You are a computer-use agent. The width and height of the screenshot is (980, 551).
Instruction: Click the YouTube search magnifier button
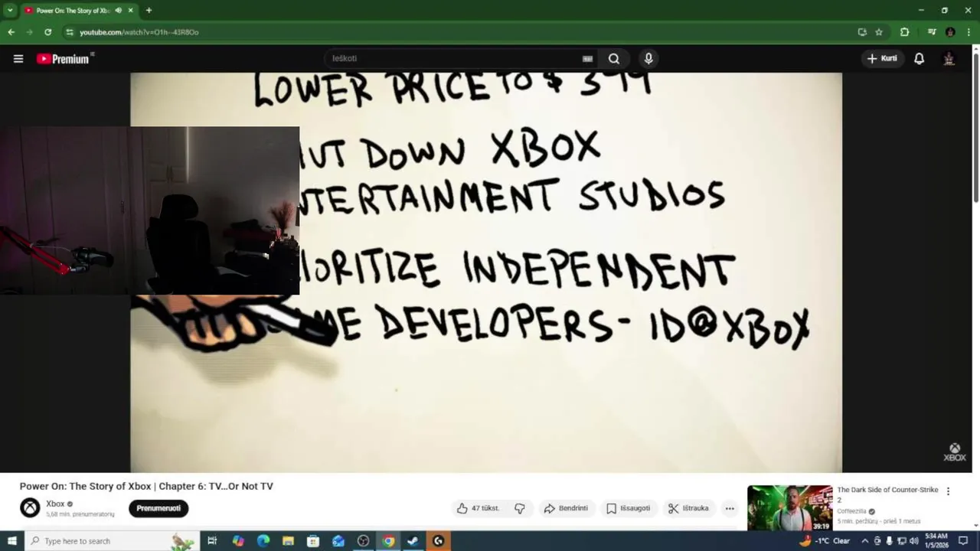(x=614, y=59)
